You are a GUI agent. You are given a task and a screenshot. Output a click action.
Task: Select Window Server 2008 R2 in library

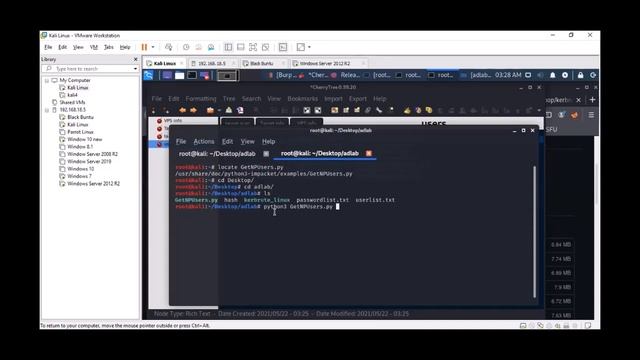[x=92, y=154]
